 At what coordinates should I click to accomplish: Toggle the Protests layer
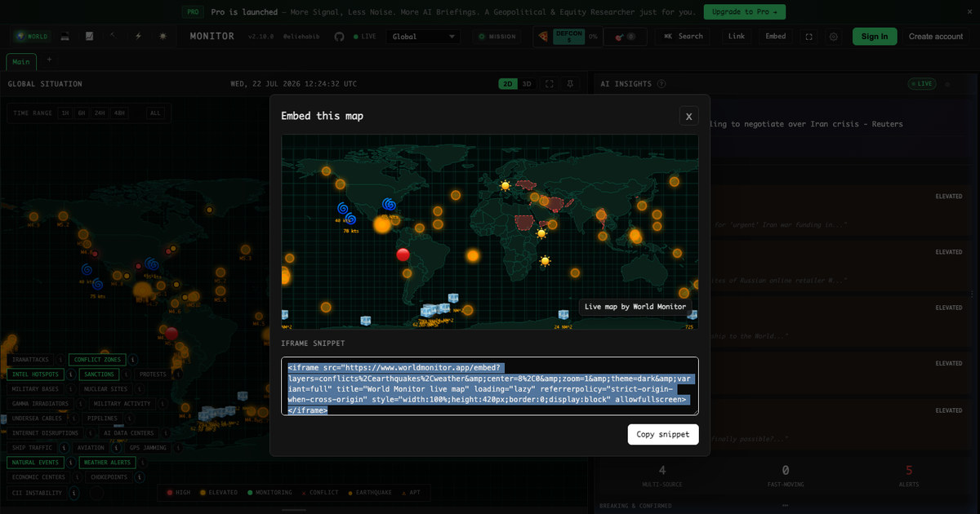(x=152, y=374)
